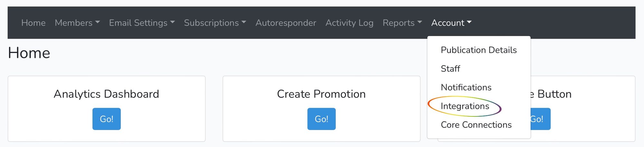
Task: Expand the Reports dropdown
Action: pos(402,23)
